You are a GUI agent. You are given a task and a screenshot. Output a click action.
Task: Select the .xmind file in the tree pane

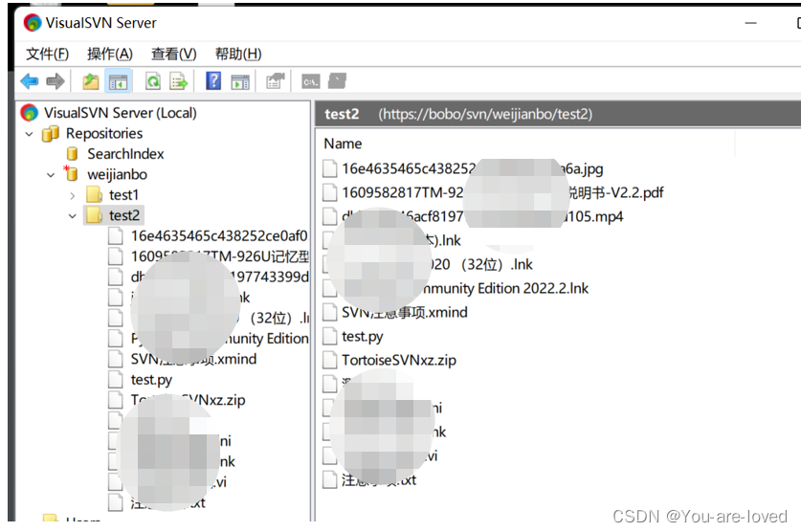point(193,359)
